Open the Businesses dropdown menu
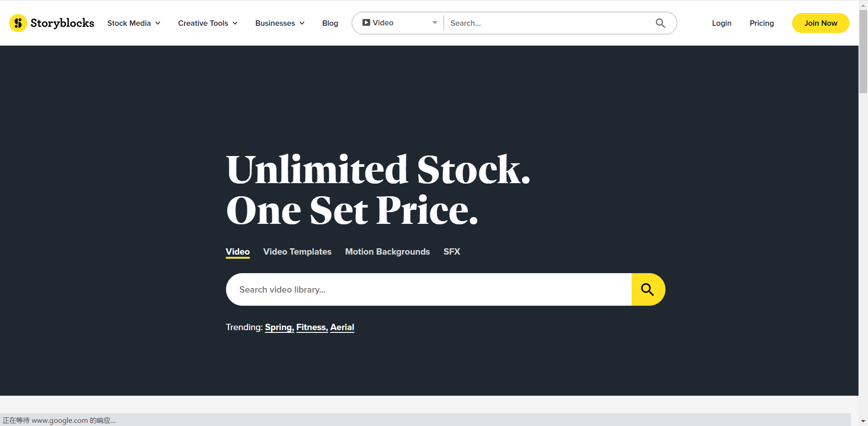 coord(280,23)
